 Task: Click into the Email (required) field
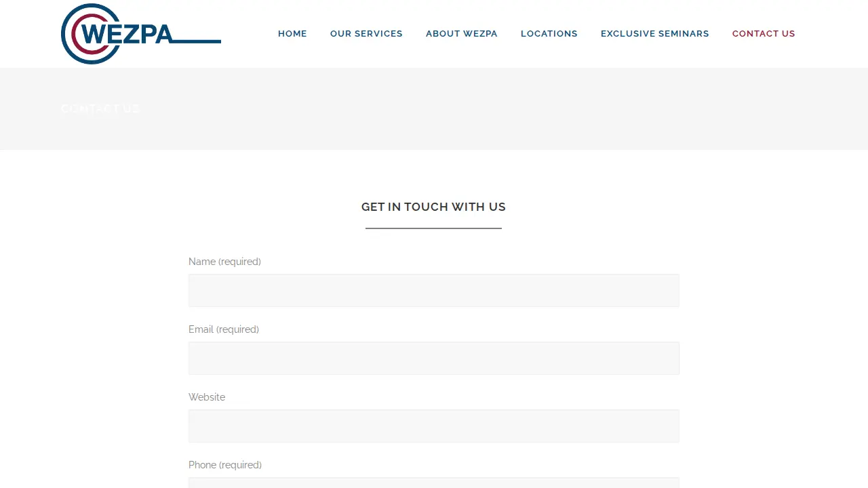[x=434, y=359]
